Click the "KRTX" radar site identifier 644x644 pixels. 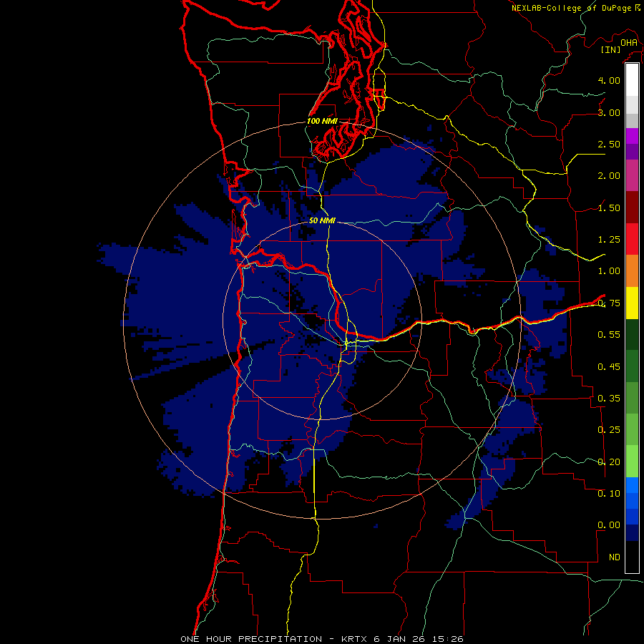(x=354, y=639)
